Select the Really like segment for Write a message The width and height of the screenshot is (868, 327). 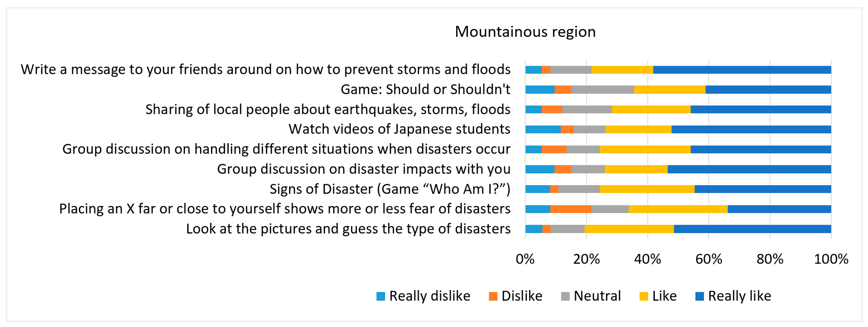(742, 70)
